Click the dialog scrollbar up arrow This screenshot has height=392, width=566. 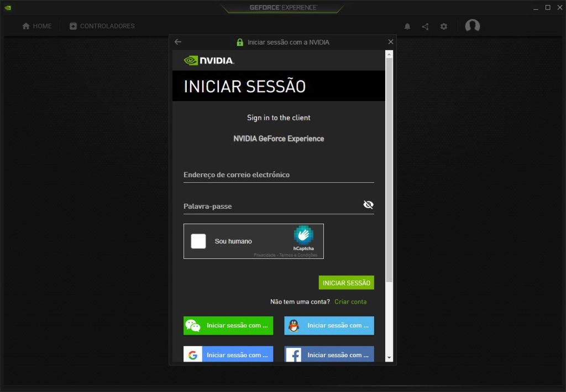tap(389, 55)
